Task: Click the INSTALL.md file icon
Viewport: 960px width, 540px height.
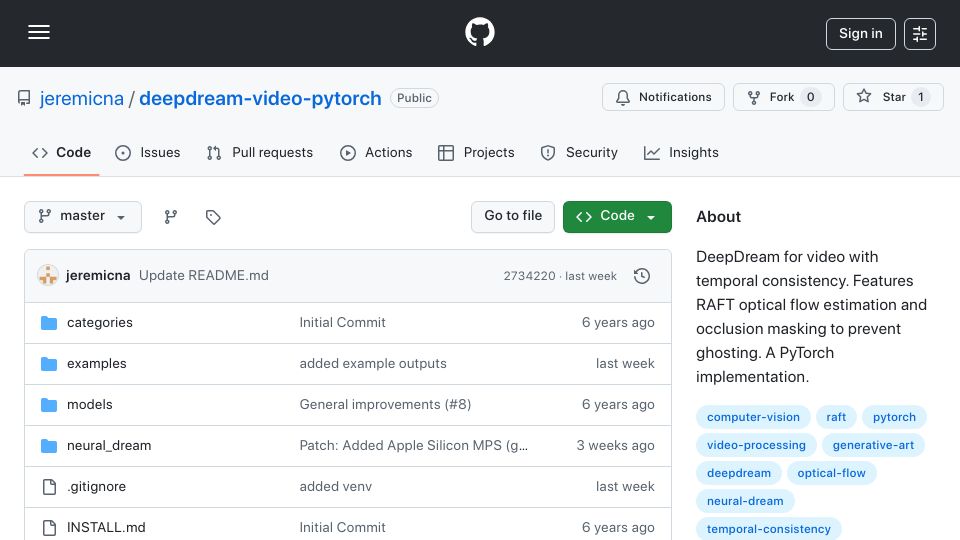Action: tap(49, 528)
